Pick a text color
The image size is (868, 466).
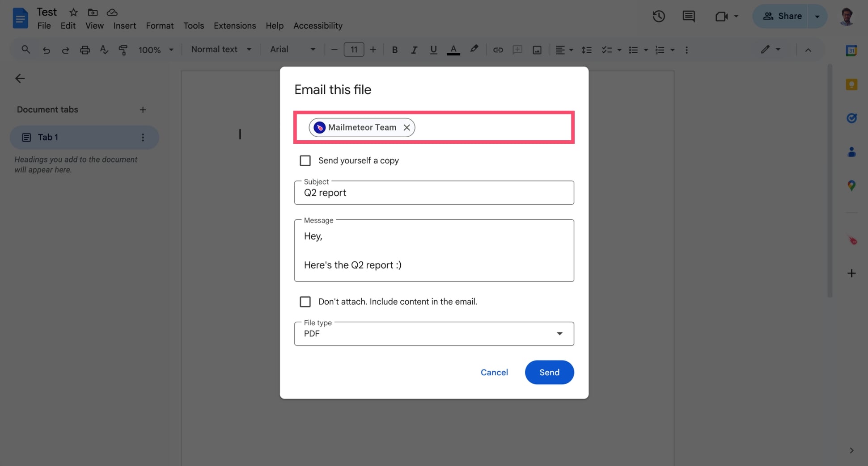click(453, 49)
